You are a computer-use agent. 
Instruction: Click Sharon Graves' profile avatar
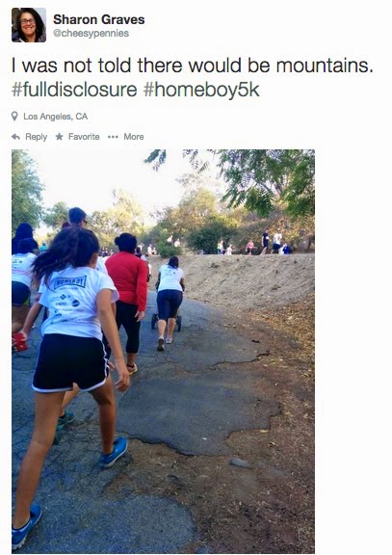(29, 25)
